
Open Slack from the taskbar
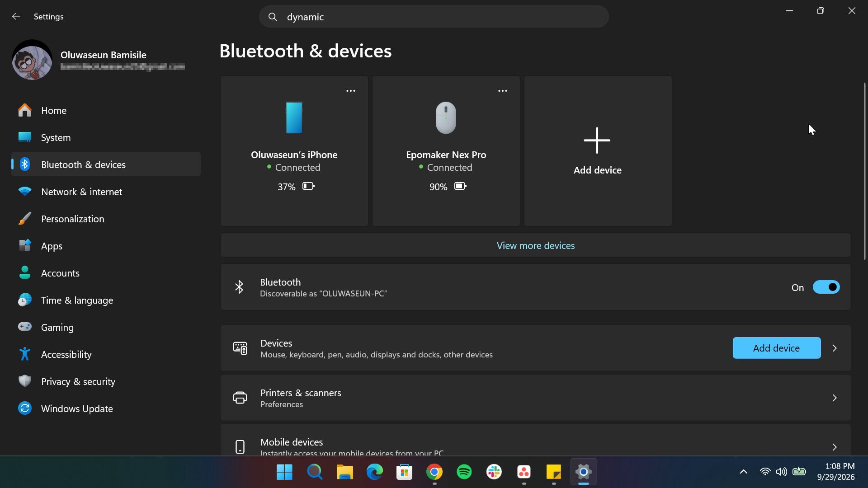494,472
